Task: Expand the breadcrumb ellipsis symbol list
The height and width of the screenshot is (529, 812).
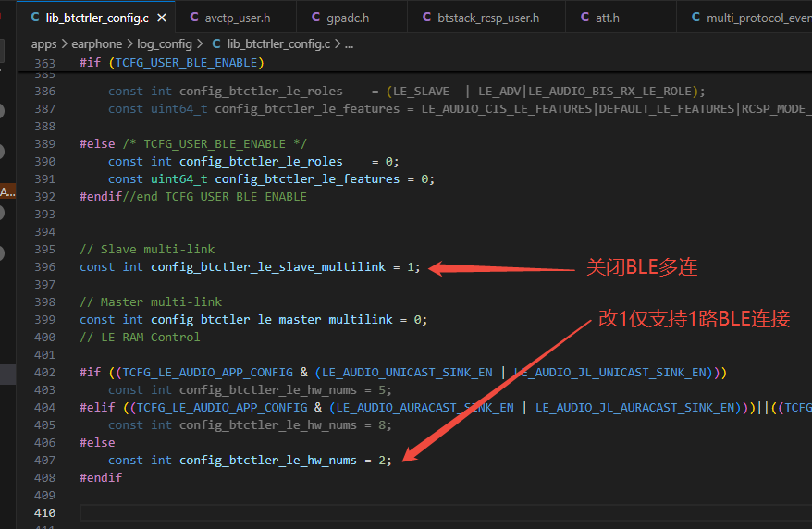Action: pos(349,44)
